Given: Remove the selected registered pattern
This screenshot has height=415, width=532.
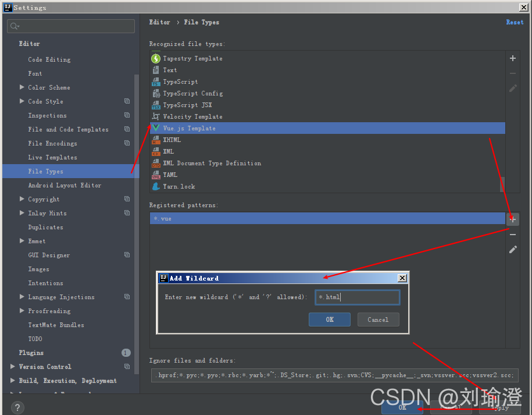Looking at the screenshot, I should (513, 235).
